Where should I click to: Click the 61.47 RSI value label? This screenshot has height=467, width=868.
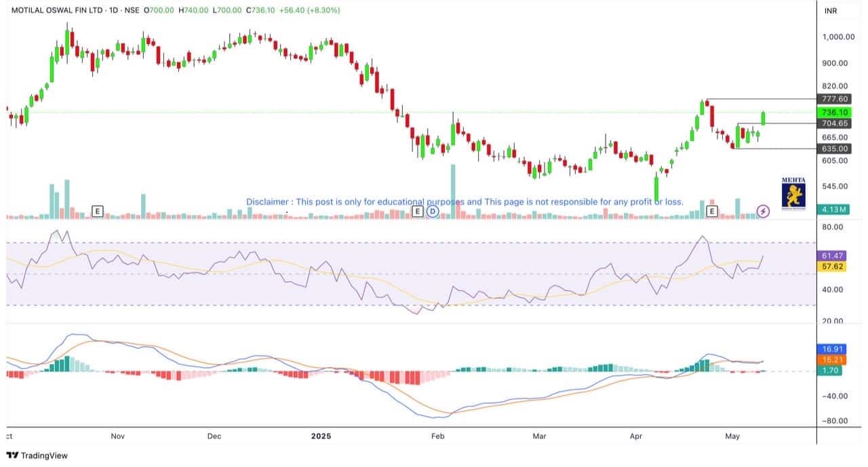click(832, 256)
